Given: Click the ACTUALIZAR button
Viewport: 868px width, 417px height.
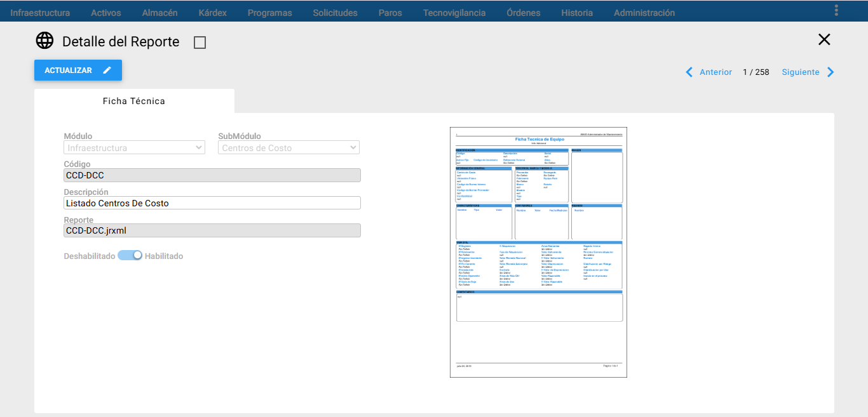Looking at the screenshot, I should pyautogui.click(x=78, y=70).
